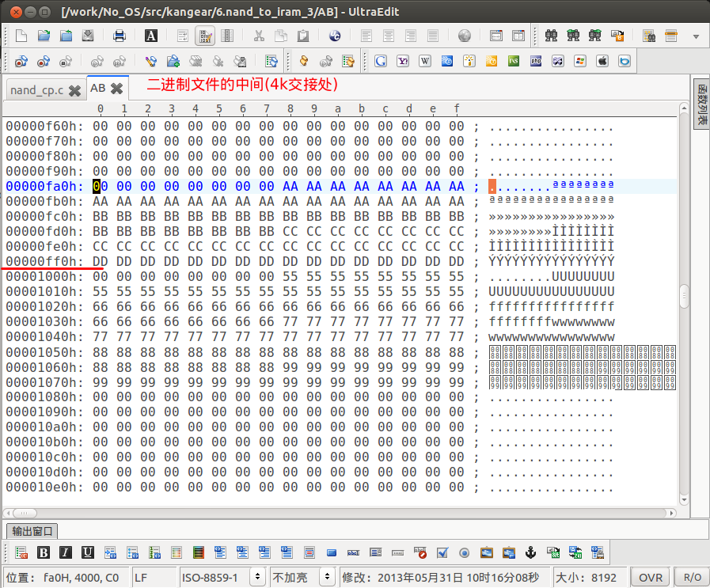Screen dimensions: 710x588
Task: Open PHP help toolbar icon
Action: pos(536,61)
